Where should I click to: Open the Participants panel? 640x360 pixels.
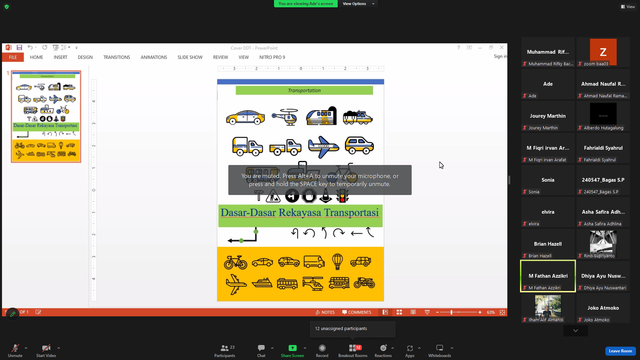[x=225, y=350]
